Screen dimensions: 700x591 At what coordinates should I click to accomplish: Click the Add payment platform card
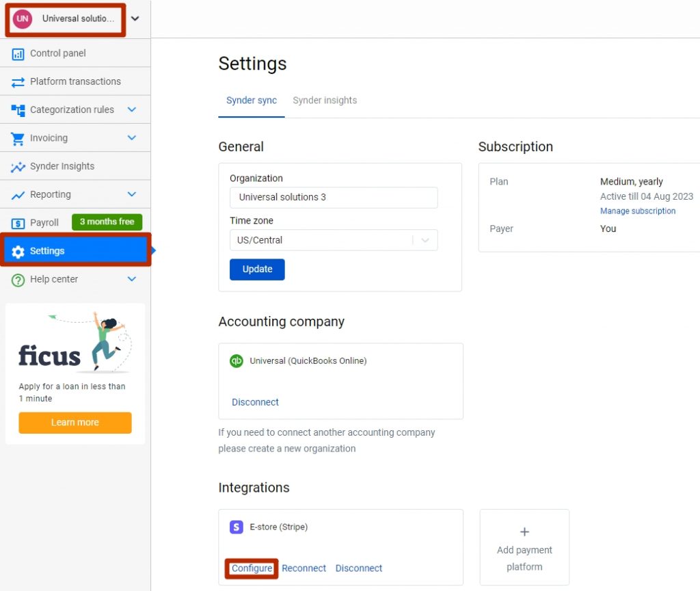[524, 547]
